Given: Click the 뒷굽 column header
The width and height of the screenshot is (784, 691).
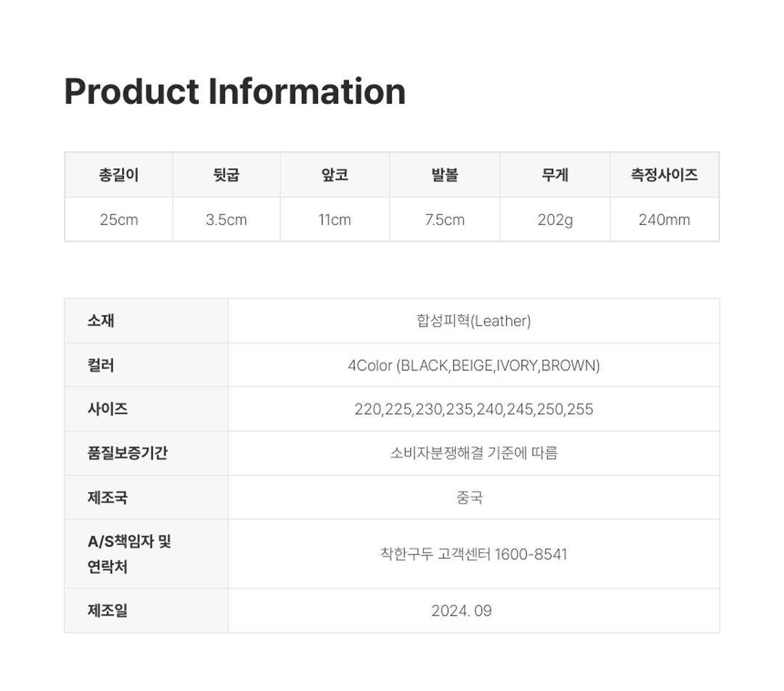Looking at the screenshot, I should (226, 175).
